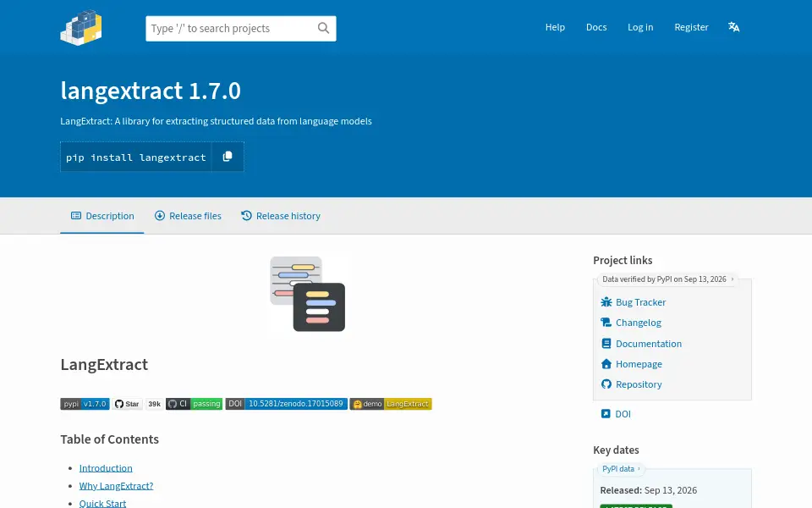Switch to the Release history tab

click(281, 216)
